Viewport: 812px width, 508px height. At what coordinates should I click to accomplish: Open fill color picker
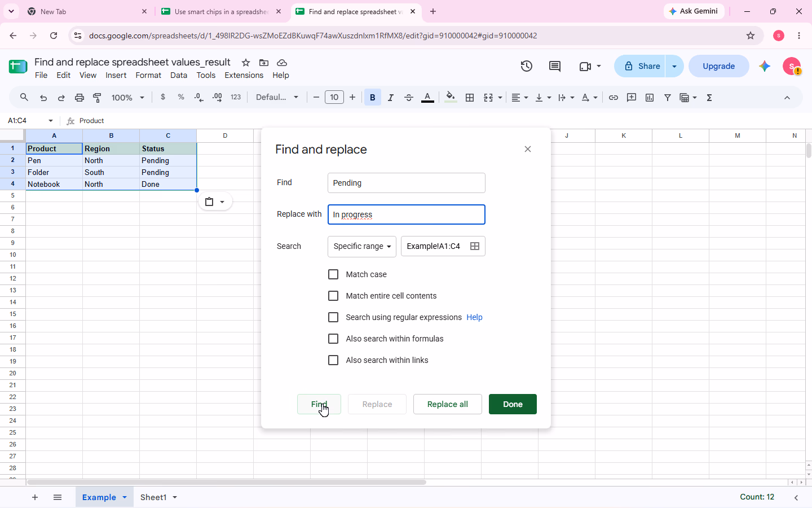click(x=451, y=98)
